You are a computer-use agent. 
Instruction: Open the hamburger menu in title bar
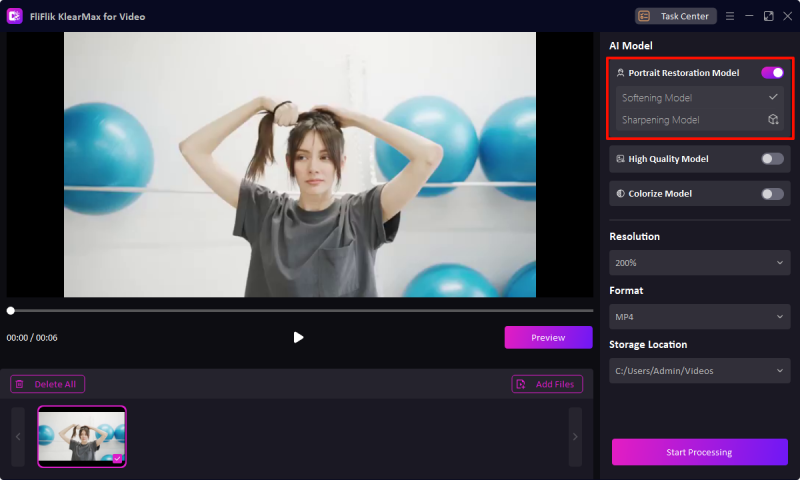click(730, 16)
